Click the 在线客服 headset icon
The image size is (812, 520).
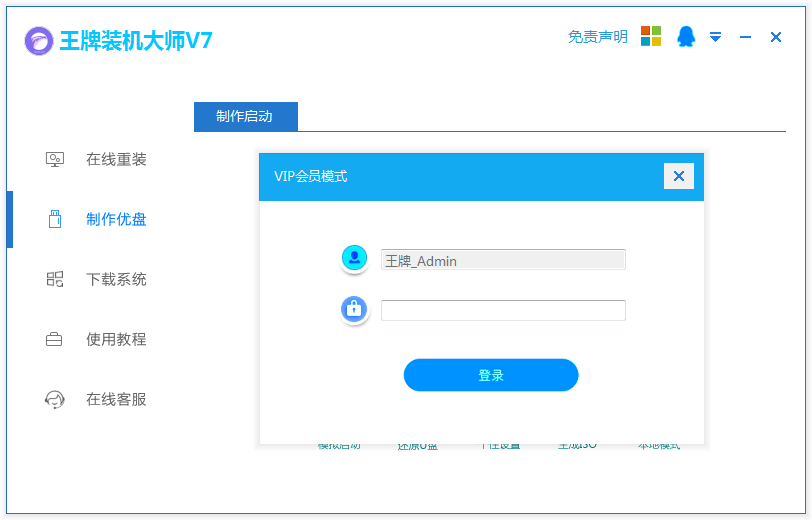(x=55, y=400)
